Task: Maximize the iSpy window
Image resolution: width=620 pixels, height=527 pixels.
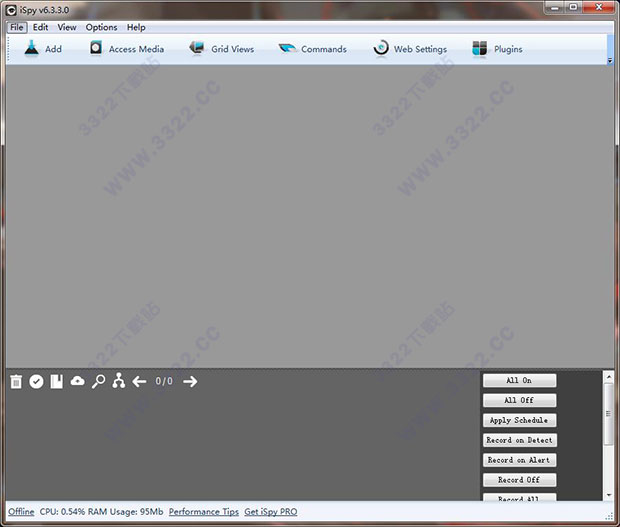Action: pyautogui.click(x=574, y=8)
